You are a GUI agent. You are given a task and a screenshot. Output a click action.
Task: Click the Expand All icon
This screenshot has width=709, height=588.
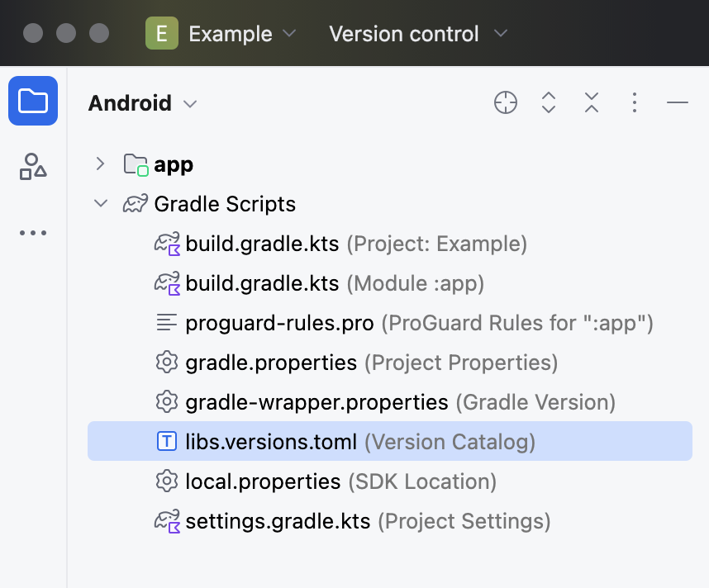point(549,102)
